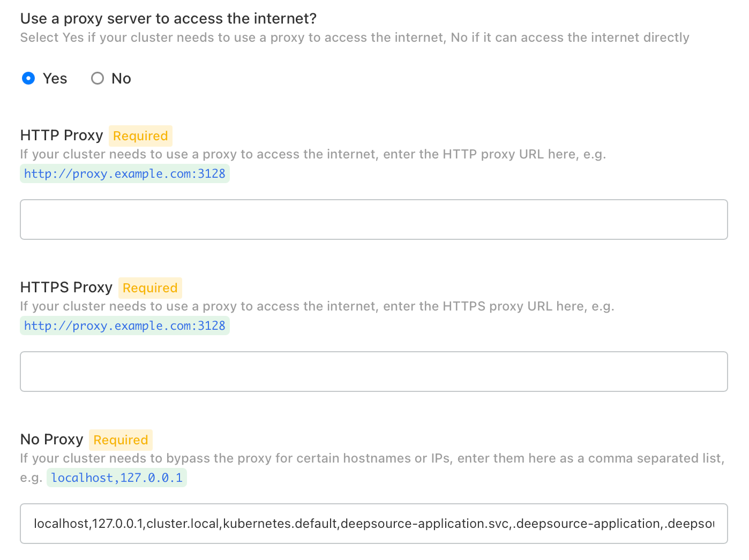This screenshot has width=749, height=560.
Task: Select the No radio button
Action: 97,79
